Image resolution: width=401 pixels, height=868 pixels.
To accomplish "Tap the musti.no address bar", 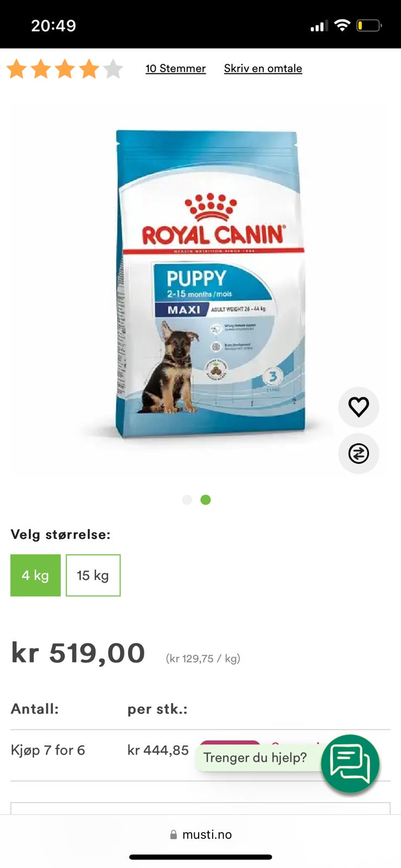I will (201, 834).
